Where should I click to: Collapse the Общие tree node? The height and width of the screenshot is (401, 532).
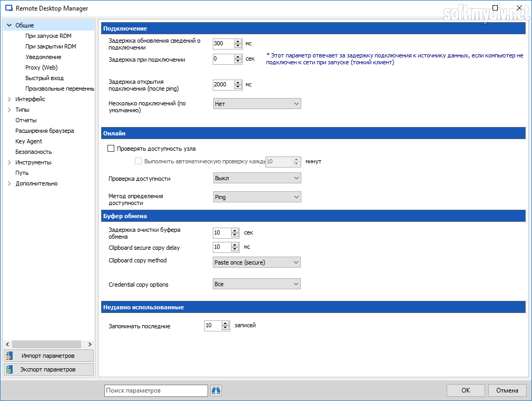[x=9, y=25]
